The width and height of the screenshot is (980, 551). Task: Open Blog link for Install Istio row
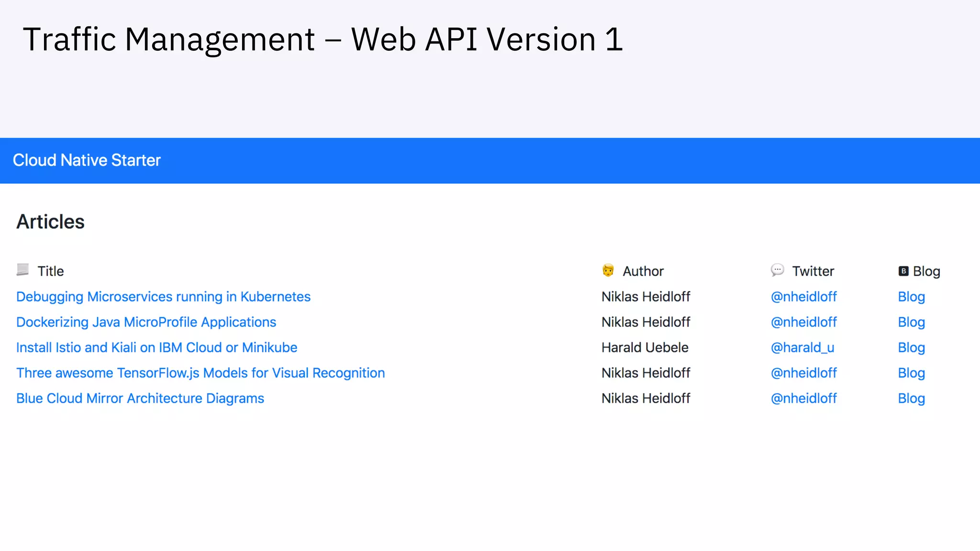click(912, 348)
